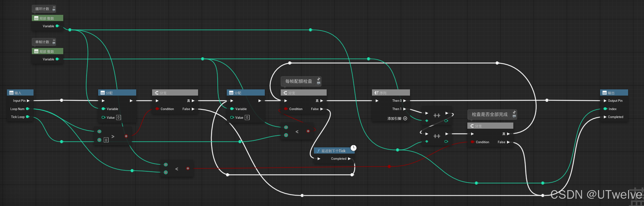Toggle bubble visibility icon on 循环计数 comment

(x=54, y=10)
